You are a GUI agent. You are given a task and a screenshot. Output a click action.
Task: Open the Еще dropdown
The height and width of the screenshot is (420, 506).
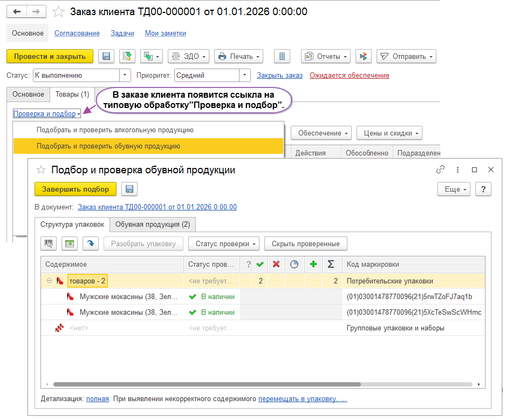(x=454, y=189)
